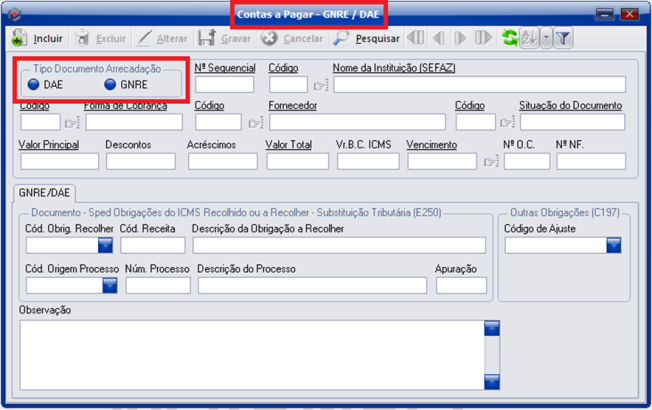Click the filter funnel icon
Viewport: 652px width, 410px height.
tap(563, 39)
